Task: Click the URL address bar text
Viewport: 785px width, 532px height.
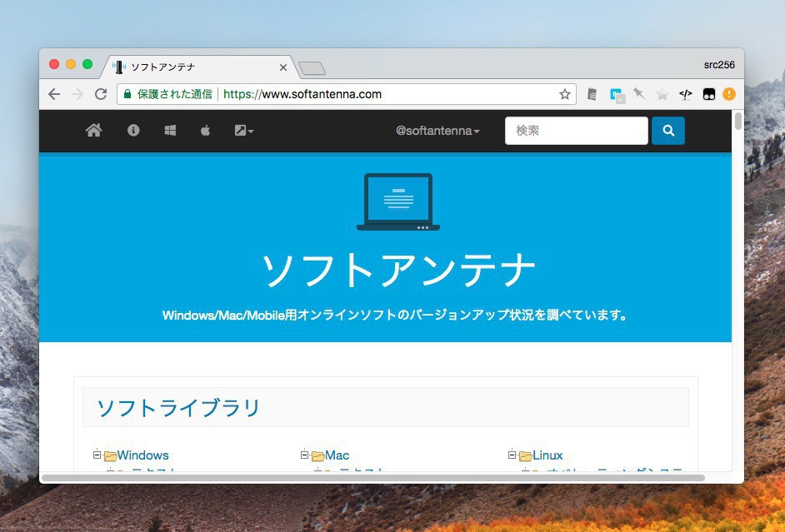Action: (302, 94)
